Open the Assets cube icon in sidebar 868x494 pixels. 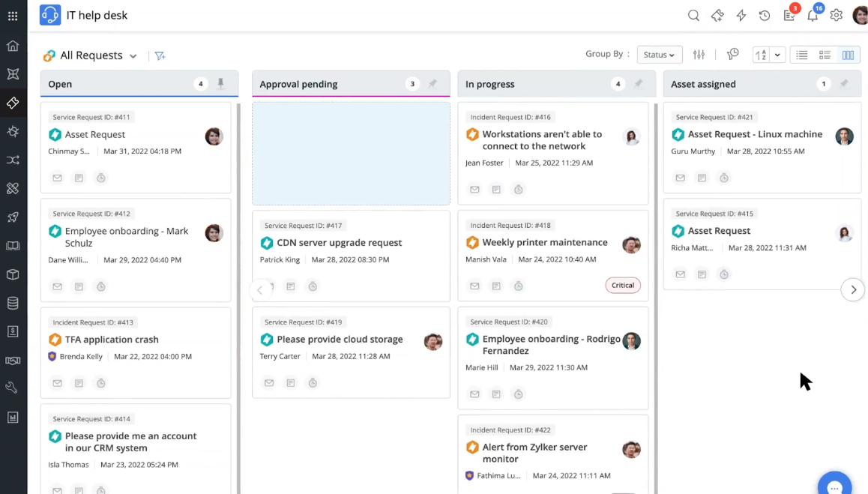coord(13,274)
